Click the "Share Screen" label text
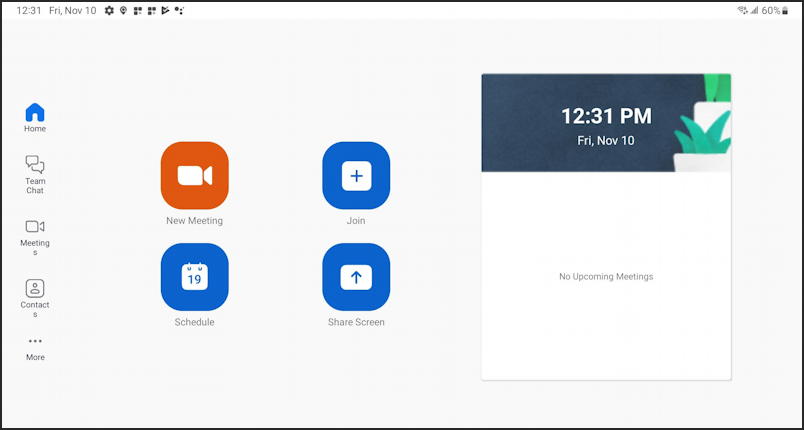The image size is (804, 430). coord(356,322)
